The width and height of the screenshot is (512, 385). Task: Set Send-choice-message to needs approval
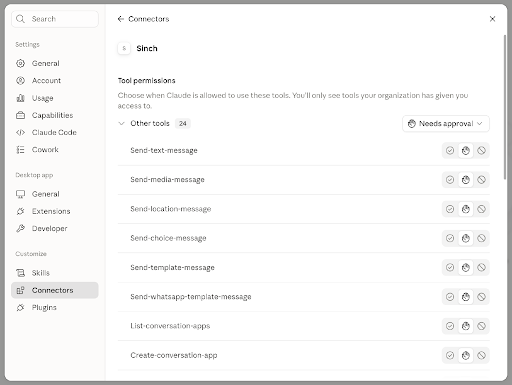(x=466, y=238)
